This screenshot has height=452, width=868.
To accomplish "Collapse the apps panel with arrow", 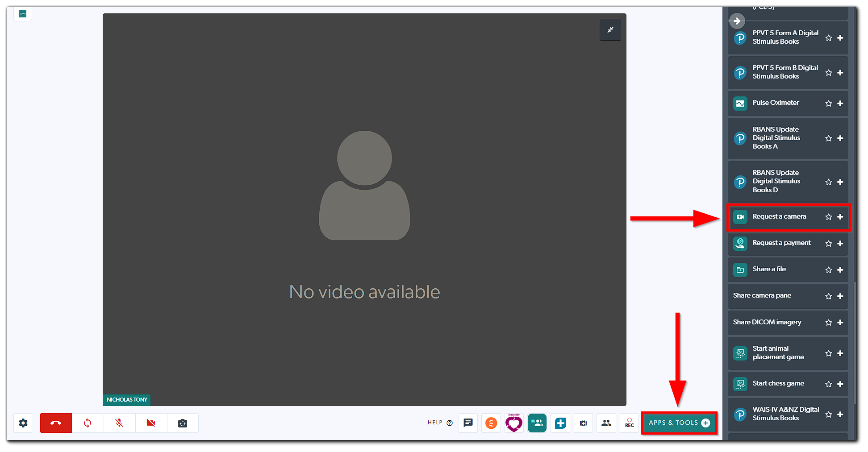I will point(737,21).
